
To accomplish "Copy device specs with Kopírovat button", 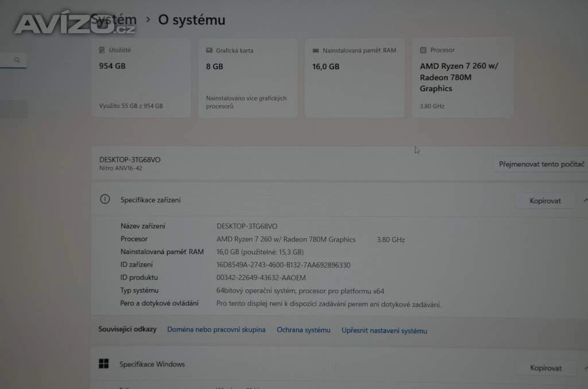I will click(x=545, y=201).
